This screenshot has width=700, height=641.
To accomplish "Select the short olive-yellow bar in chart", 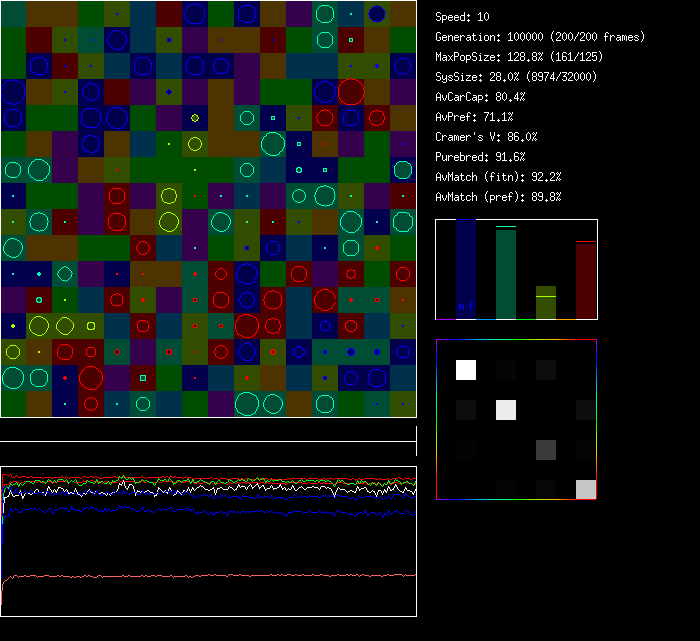I will (545, 303).
